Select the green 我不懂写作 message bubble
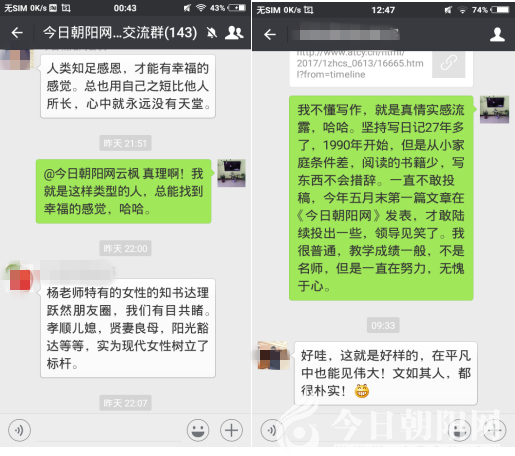This screenshot has height=456, width=515. click(381, 198)
